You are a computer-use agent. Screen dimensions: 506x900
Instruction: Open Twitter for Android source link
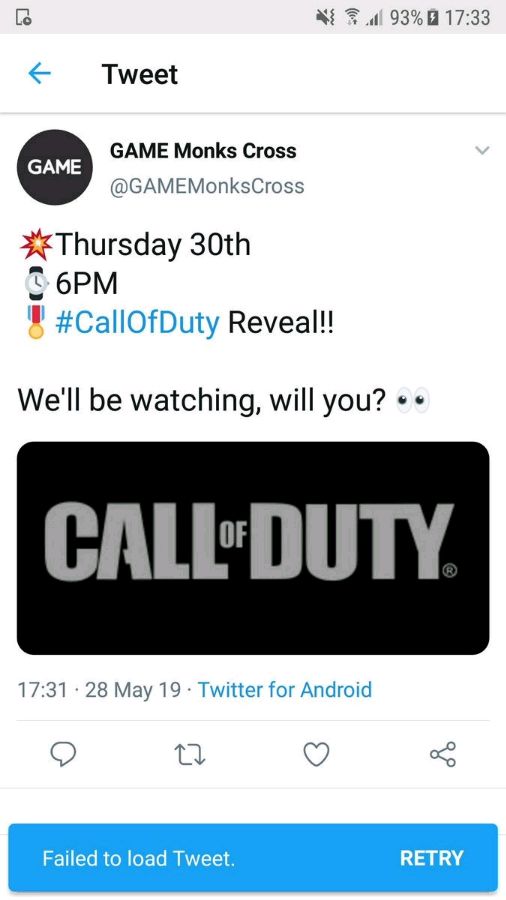[285, 689]
